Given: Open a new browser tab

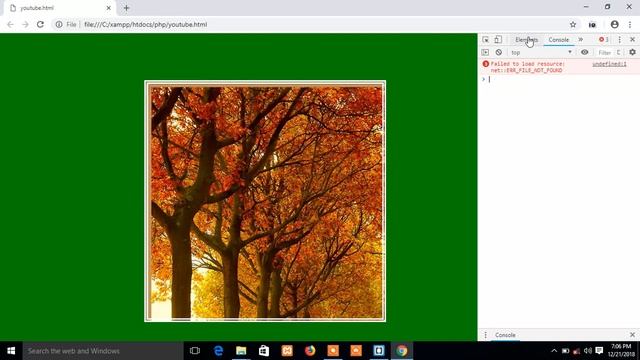Looking at the screenshot, I should coord(127,8).
